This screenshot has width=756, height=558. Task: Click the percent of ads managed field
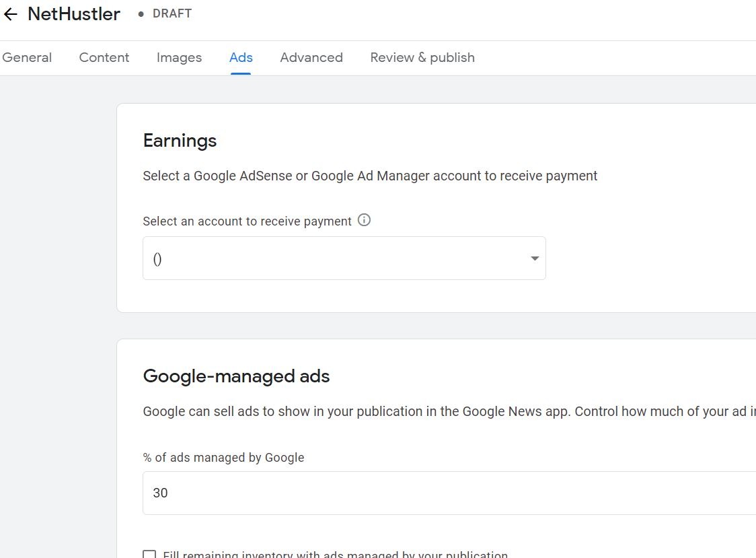449,493
